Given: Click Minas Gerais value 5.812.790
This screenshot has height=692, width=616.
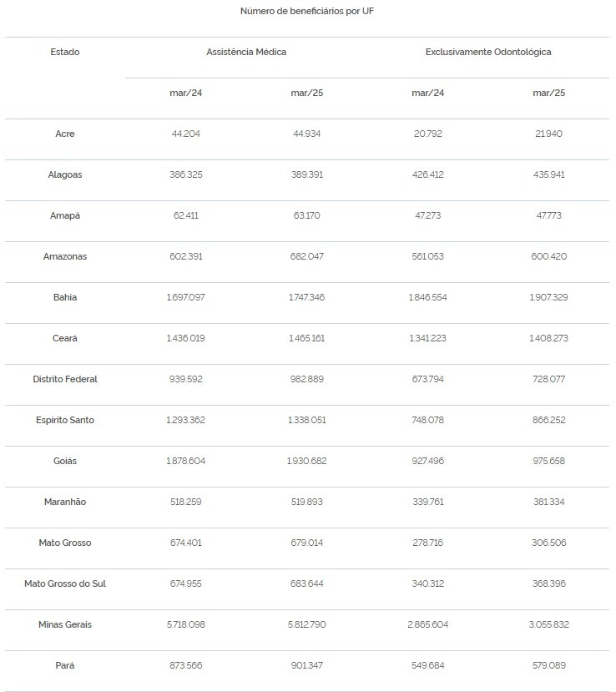Looking at the screenshot, I should pos(306,624).
